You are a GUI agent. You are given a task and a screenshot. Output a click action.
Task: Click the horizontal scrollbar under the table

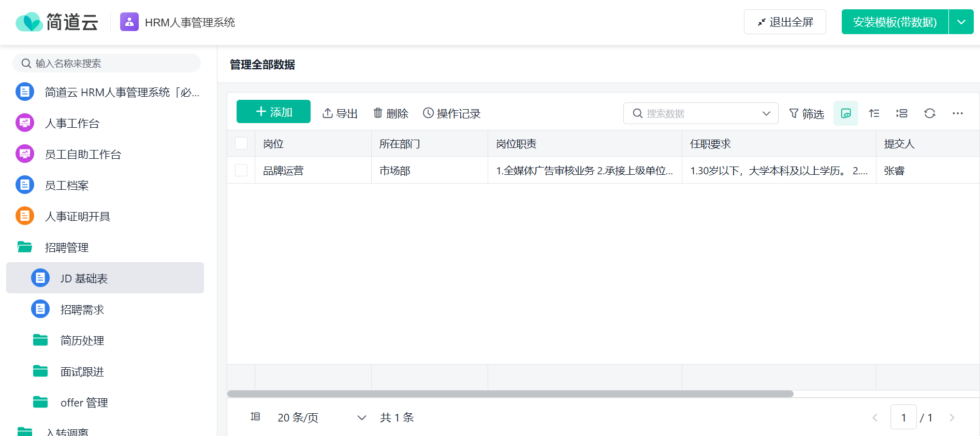pyautogui.click(x=510, y=394)
